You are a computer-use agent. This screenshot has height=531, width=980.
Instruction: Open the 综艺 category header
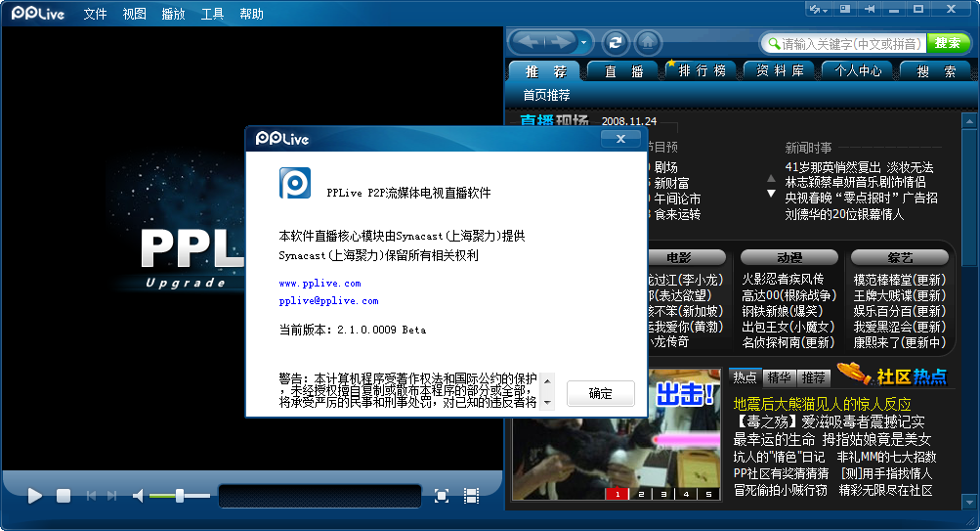click(x=899, y=257)
